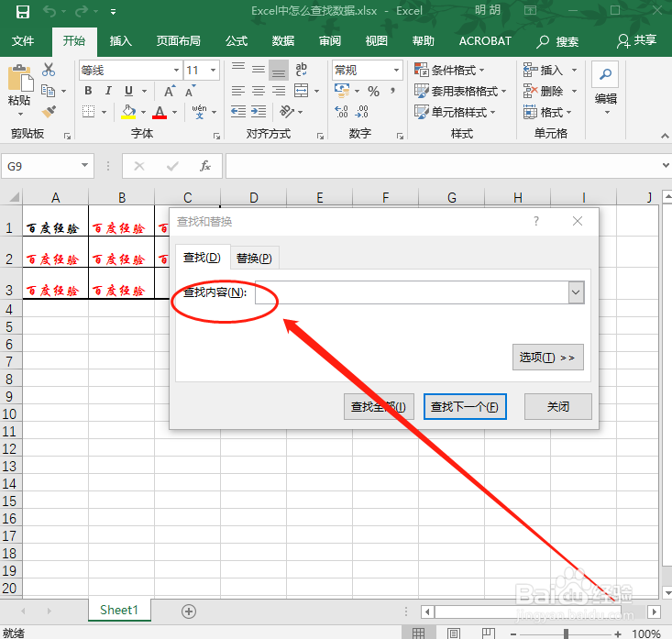
Task: Click the 查找内容 input field
Action: pyautogui.click(x=413, y=292)
